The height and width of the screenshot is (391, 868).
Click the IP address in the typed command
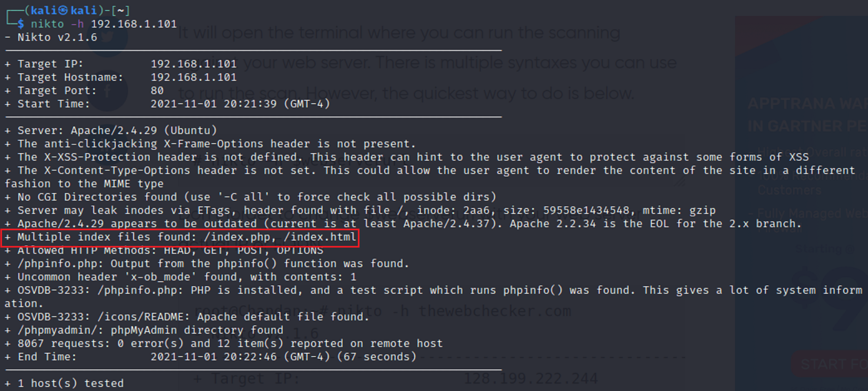click(x=134, y=24)
